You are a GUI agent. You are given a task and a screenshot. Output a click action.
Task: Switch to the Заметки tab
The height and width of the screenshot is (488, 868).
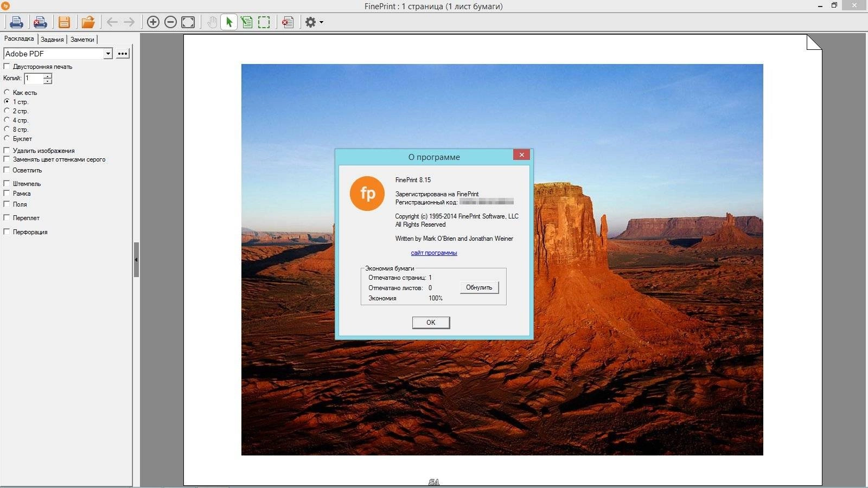(x=82, y=40)
